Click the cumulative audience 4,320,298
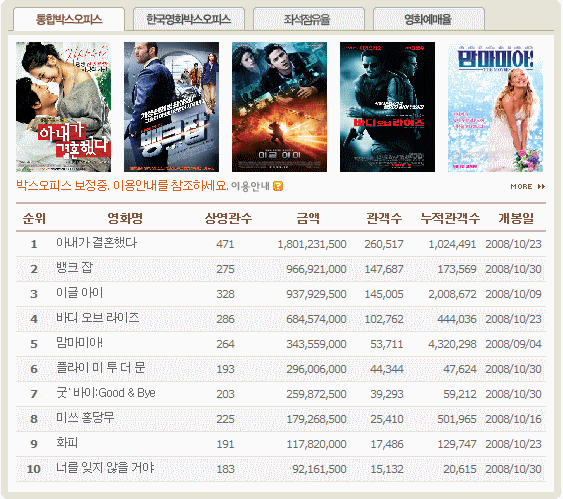 [x=452, y=344]
